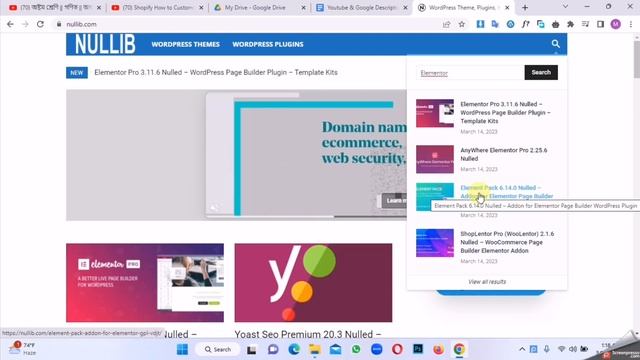Viewport: 640px width, 360px height.
Task: Click the AnyWhere Elementor Pro result thumbnail
Action: pos(435,159)
